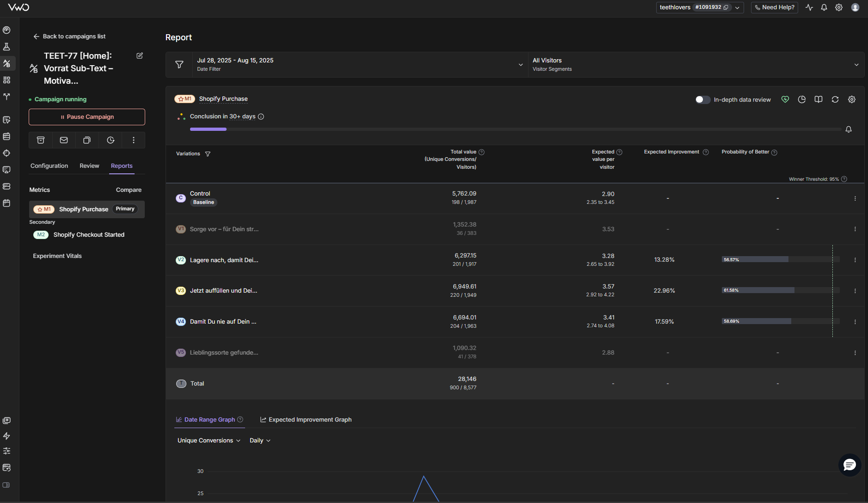Select Shopify Checkout Started metric

[x=89, y=235]
